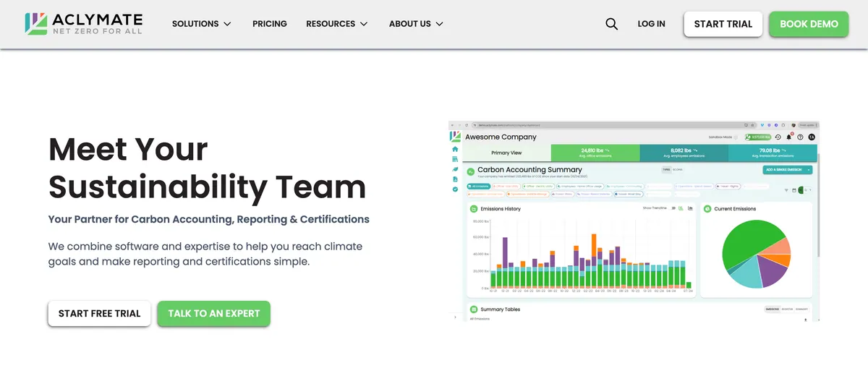
Task: Select the 79.08 lbs transaction emissions tab
Action: point(773,153)
